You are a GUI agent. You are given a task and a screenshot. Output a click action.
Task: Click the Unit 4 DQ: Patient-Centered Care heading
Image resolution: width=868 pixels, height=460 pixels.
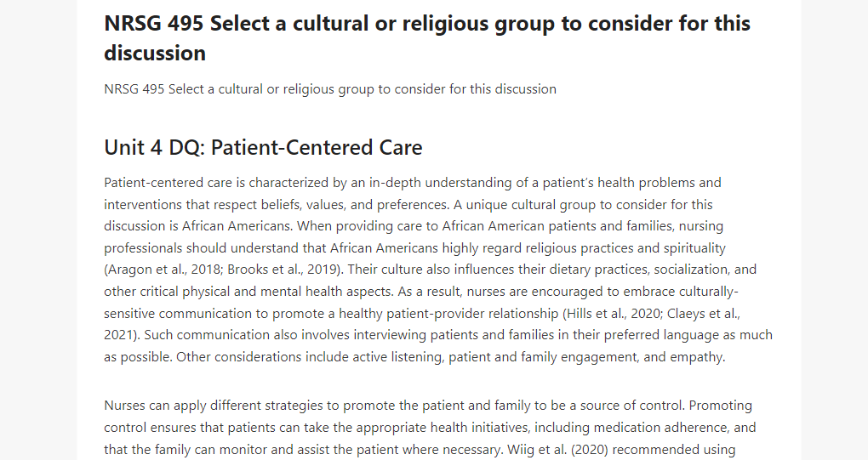pos(263,148)
